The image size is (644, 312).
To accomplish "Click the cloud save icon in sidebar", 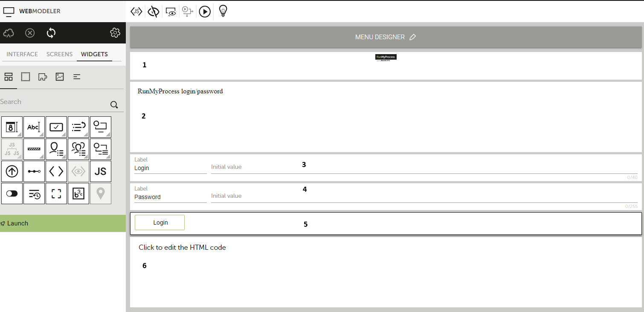I will (8, 33).
